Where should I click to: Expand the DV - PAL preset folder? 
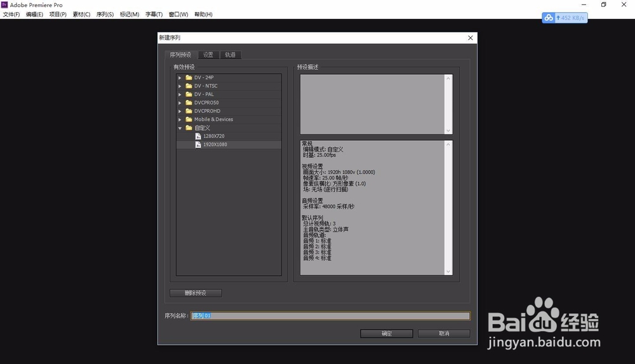(180, 94)
